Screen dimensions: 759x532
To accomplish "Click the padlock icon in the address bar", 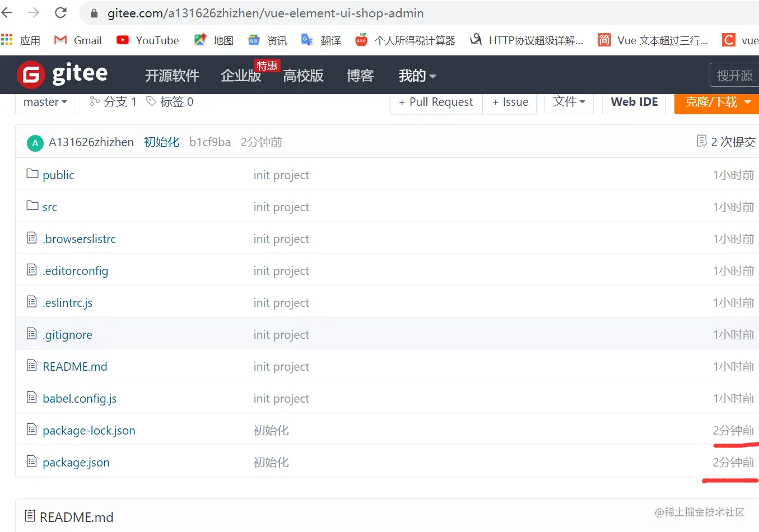I will coord(94,13).
